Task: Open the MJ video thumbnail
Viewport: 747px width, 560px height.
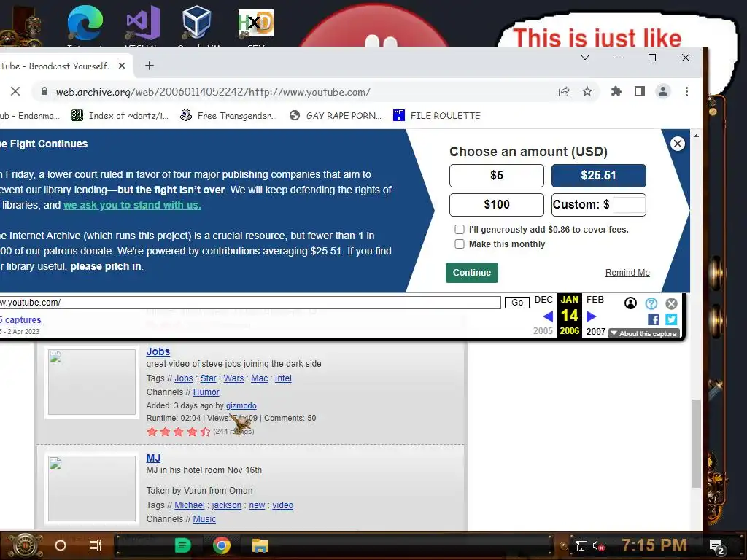Action: pyautogui.click(x=92, y=489)
